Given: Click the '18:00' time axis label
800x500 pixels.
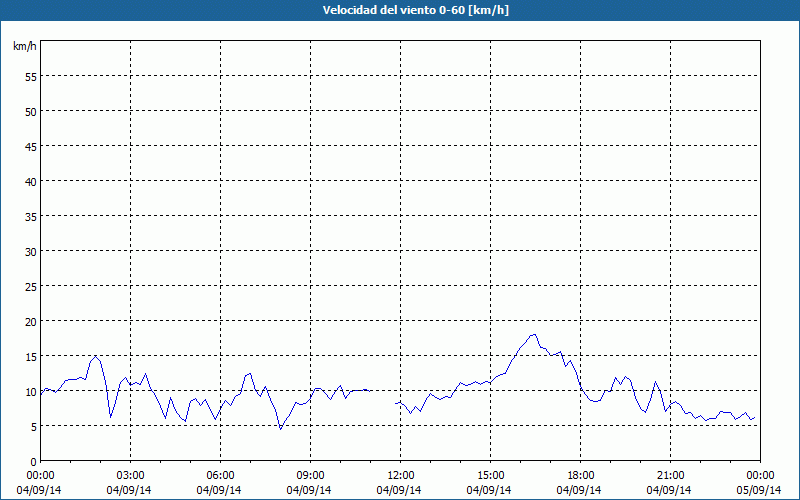Looking at the screenshot, I should coord(580,476).
